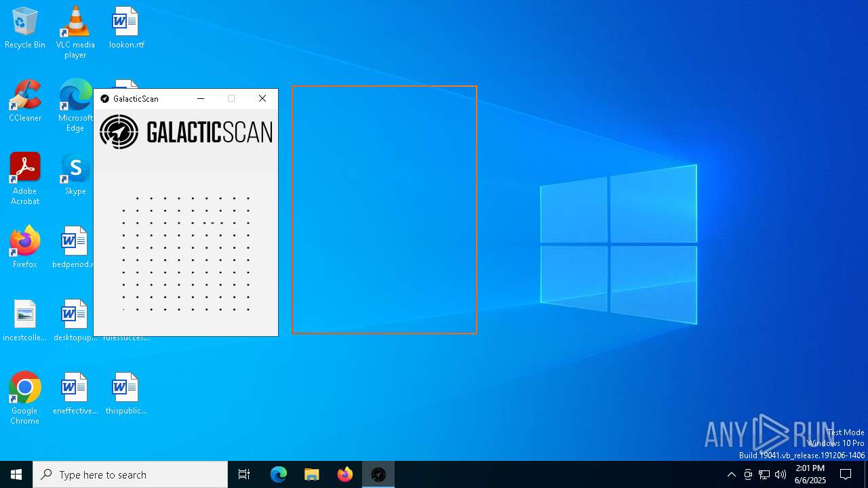
Task: Select the desktopup... Word document
Action: click(75, 321)
